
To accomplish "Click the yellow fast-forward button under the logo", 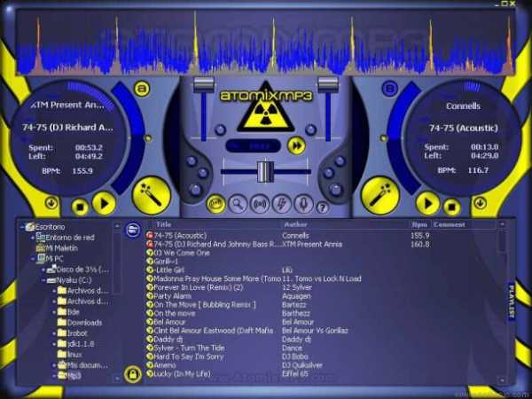I will tap(296, 146).
